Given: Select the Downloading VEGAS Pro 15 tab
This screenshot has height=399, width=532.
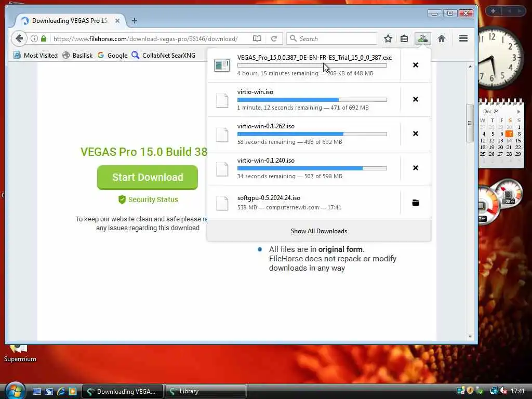Looking at the screenshot, I should [70, 21].
